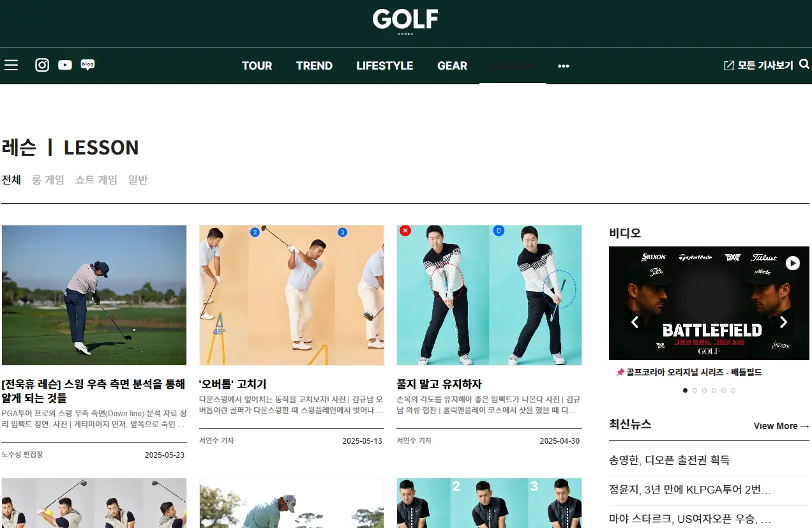This screenshot has width=812, height=528.
Task: Click the 최신뉴스 section heading
Action: [630, 425]
